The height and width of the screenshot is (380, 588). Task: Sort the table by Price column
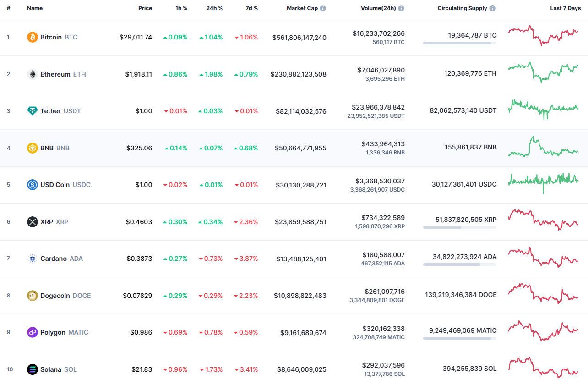(x=145, y=8)
